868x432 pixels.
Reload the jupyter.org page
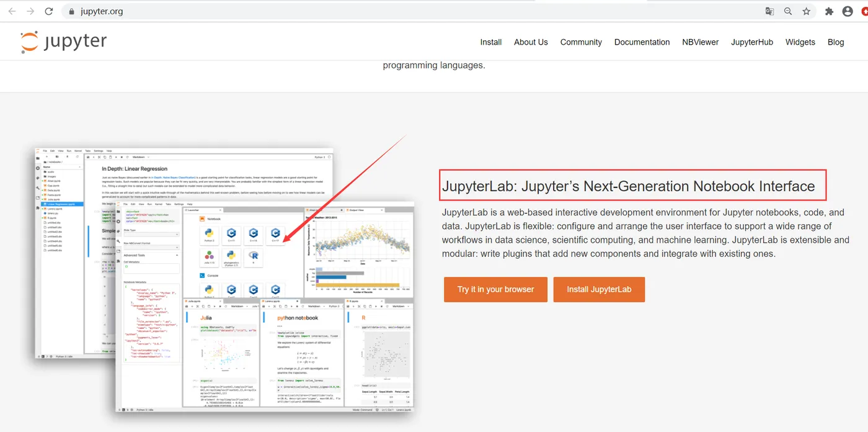click(49, 11)
